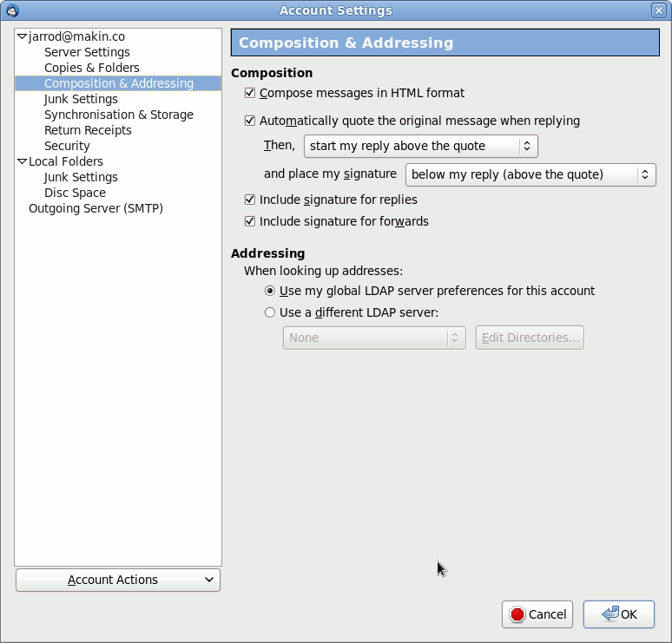Click the Composition & Addressing header banner
The height and width of the screenshot is (643, 672).
tap(445, 43)
